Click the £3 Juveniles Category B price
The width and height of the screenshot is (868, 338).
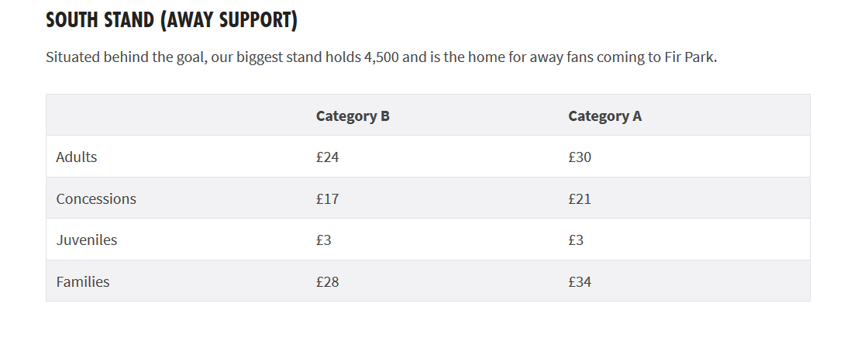(x=324, y=240)
